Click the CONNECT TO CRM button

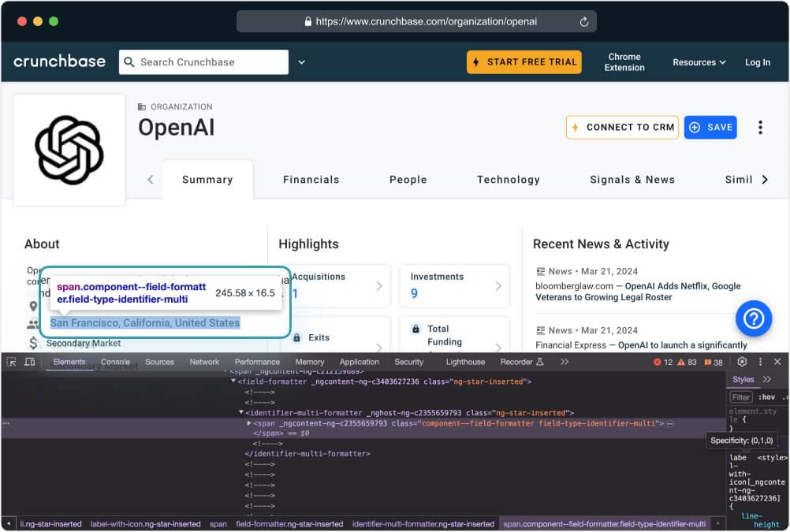[622, 128]
